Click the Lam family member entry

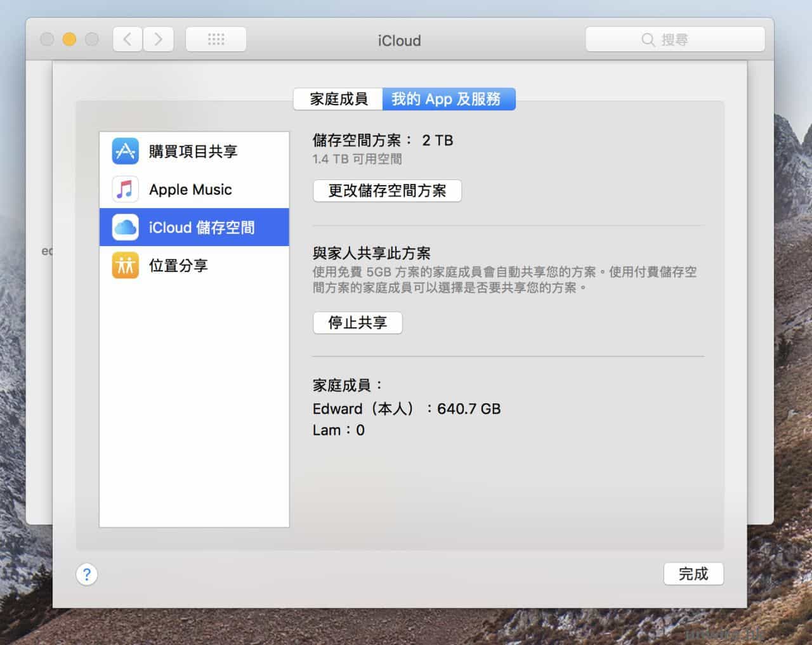click(x=338, y=431)
